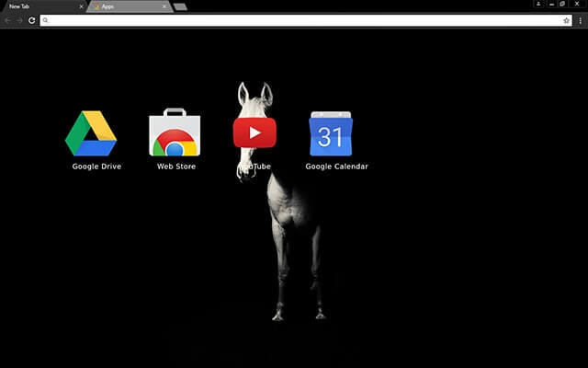This screenshot has width=588, height=368.
Task: Click the Google Drive label text
Action: pyautogui.click(x=96, y=167)
